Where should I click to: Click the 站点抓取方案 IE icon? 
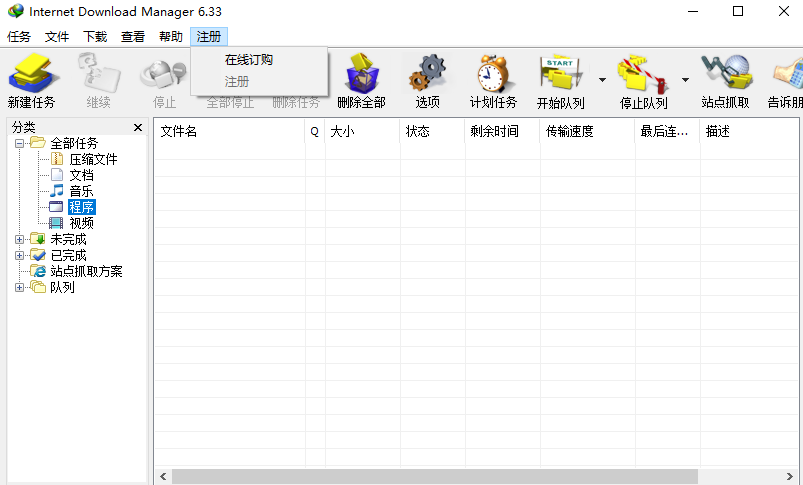pos(37,271)
